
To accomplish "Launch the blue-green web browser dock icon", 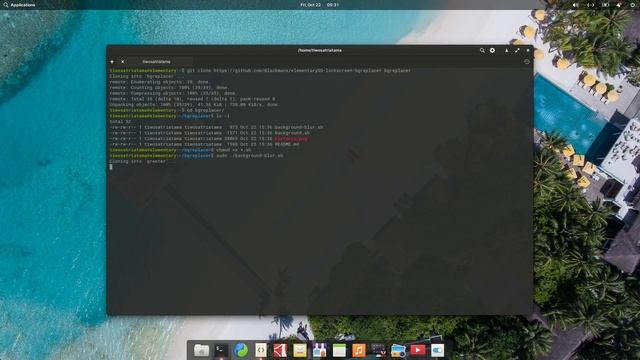I will [241, 350].
